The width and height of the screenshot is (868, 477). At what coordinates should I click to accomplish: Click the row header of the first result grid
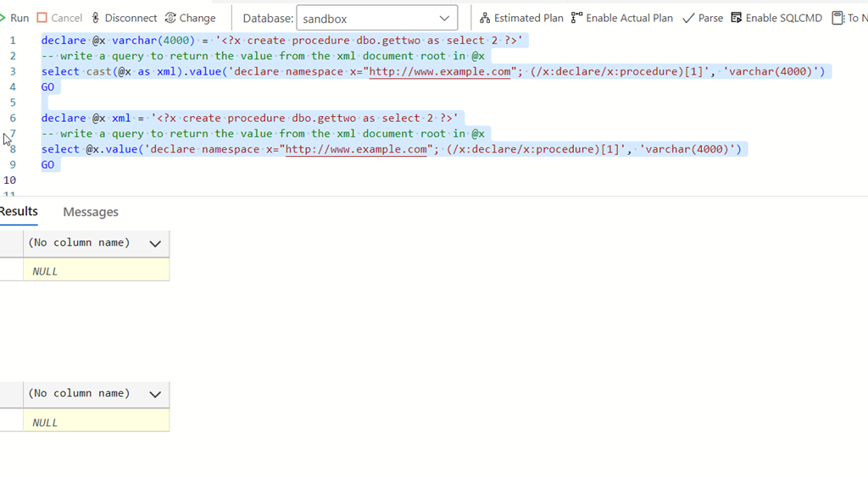pyautogui.click(x=11, y=271)
